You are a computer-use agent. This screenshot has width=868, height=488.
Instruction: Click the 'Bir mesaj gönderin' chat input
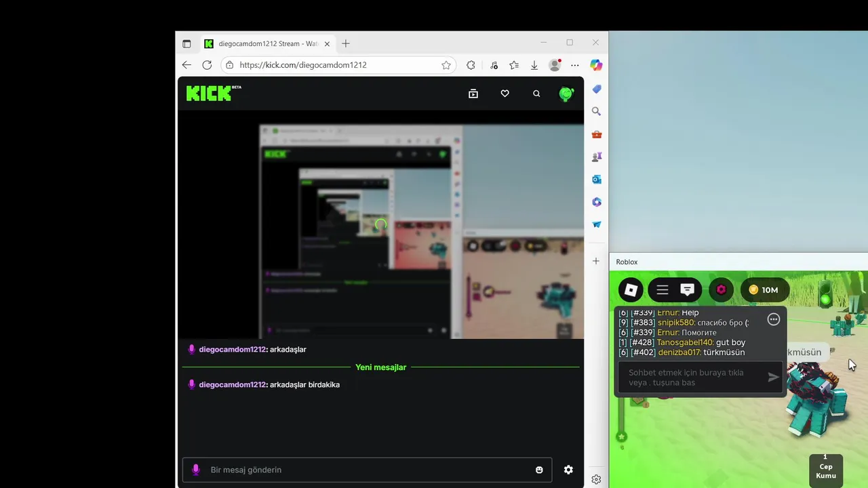pyautogui.click(x=367, y=470)
